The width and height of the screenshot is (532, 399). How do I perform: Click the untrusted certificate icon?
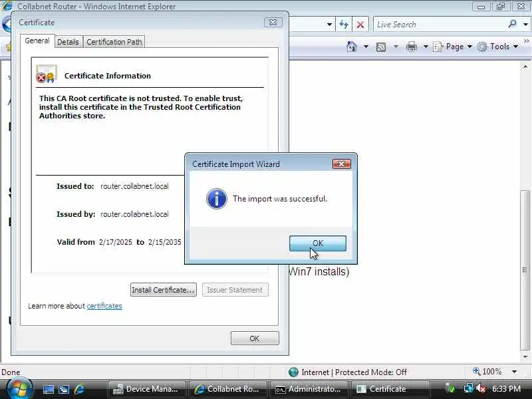click(x=47, y=74)
